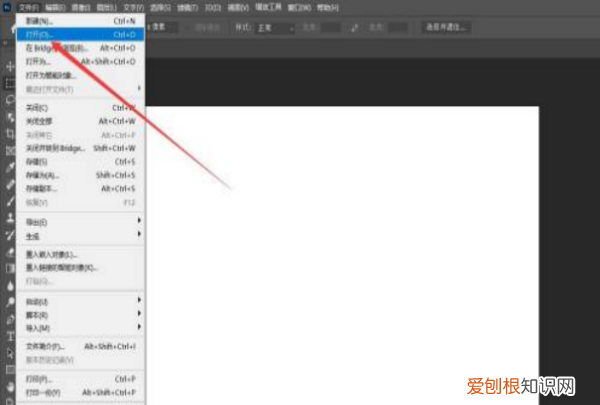Choose 关闭全部 Alt+Ctrl+W entry
The height and width of the screenshot is (405, 600).
(x=80, y=121)
